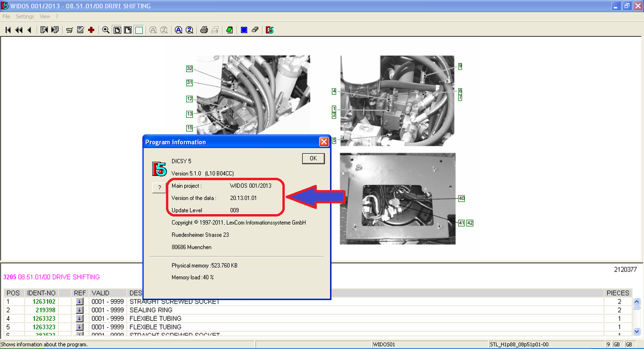
Task: Select ident number 1263102
Action: coord(44,302)
